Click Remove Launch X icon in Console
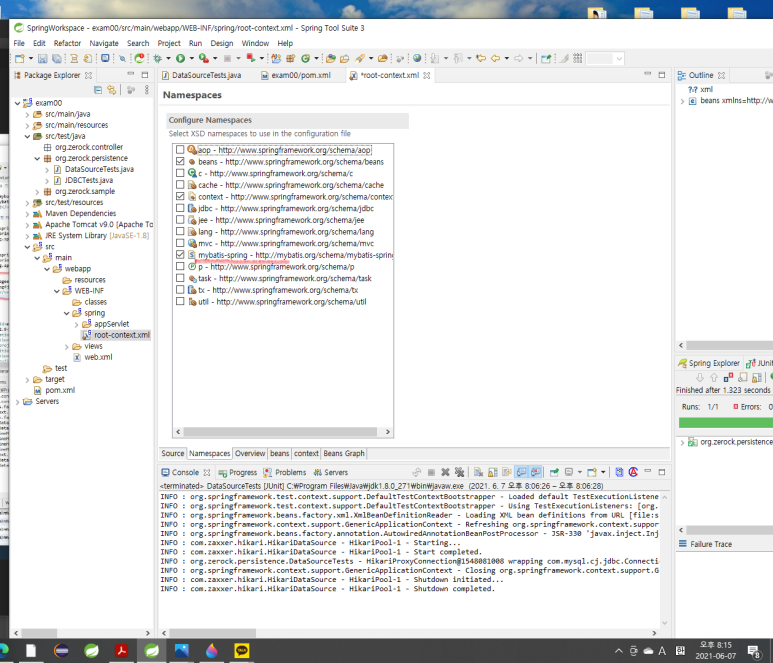The image size is (773, 663). pyautogui.click(x=445, y=472)
